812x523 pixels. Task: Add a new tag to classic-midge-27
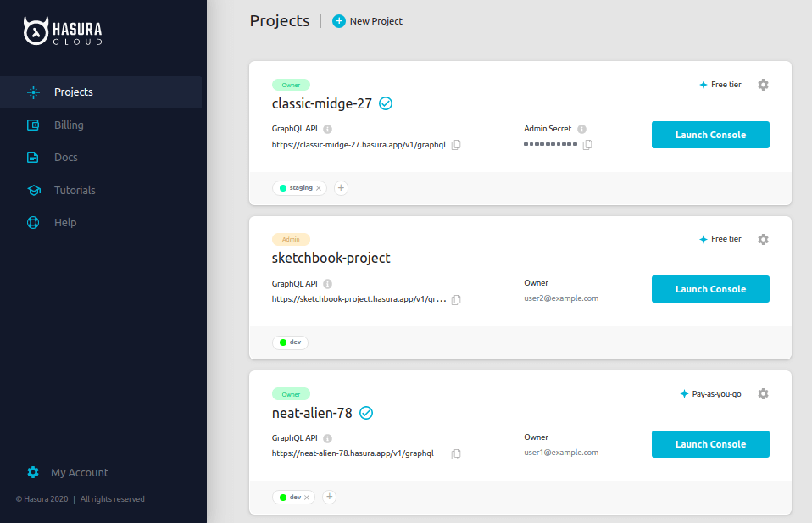point(341,187)
